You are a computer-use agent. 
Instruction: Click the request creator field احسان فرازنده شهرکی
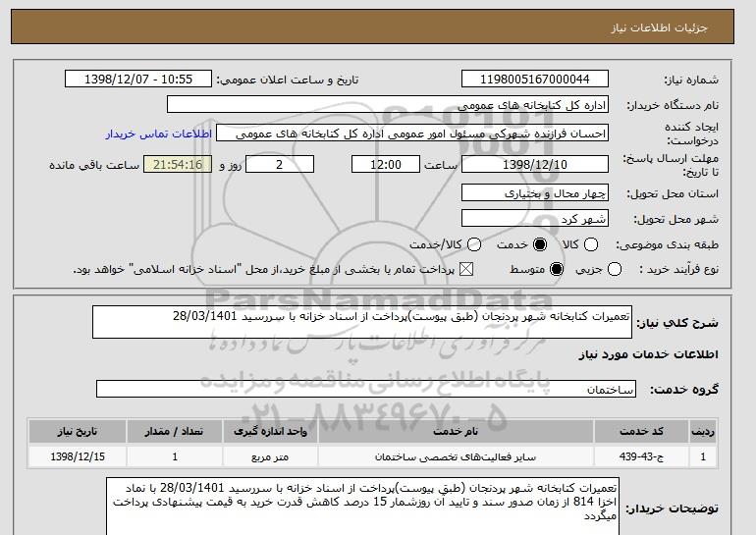click(x=412, y=134)
